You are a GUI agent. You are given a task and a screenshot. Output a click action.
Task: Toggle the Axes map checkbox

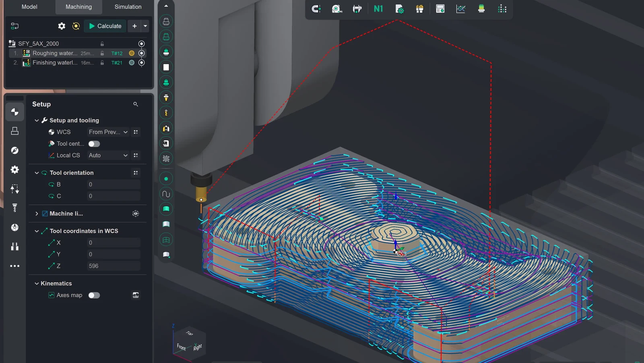coord(52,295)
